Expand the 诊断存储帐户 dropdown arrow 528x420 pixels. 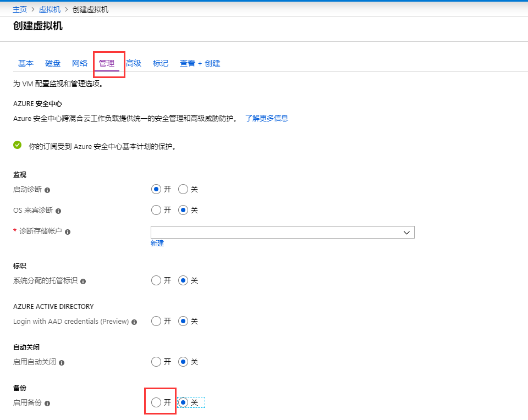407,233
